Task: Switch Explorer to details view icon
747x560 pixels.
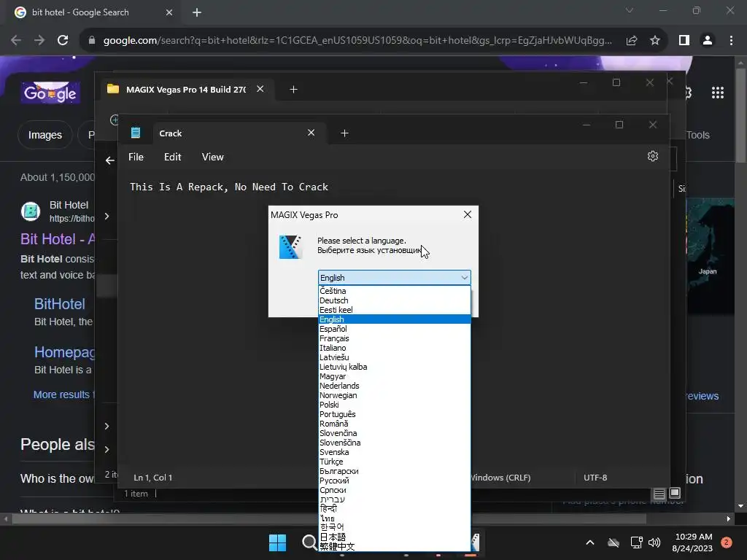Action: [x=659, y=494]
